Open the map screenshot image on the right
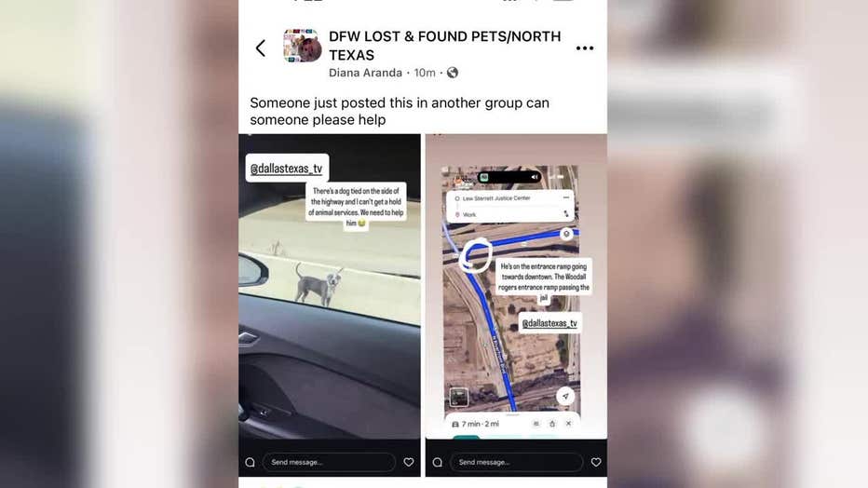The image size is (868, 488). [x=516, y=286]
